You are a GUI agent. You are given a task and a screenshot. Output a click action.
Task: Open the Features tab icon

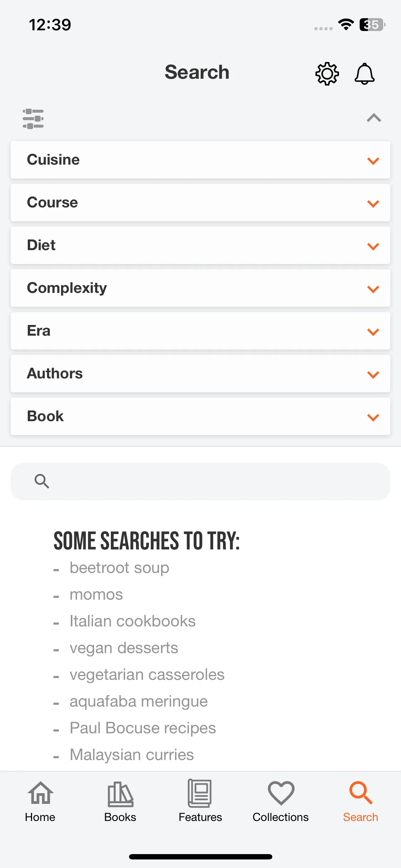pyautogui.click(x=200, y=793)
